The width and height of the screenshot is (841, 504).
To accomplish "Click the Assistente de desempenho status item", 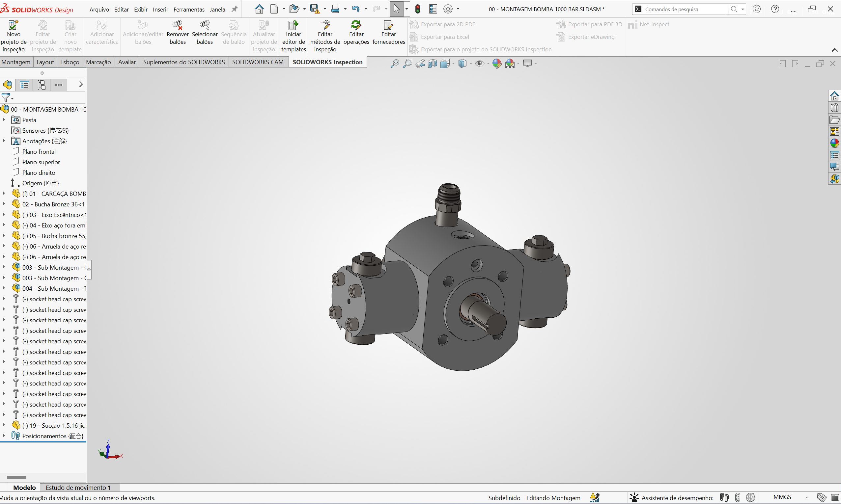I will [x=671, y=497].
